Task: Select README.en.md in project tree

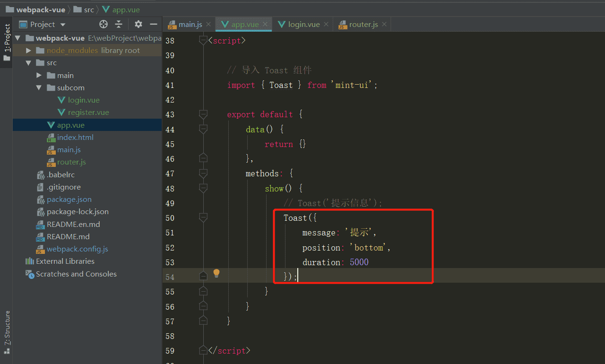Action: (73, 225)
